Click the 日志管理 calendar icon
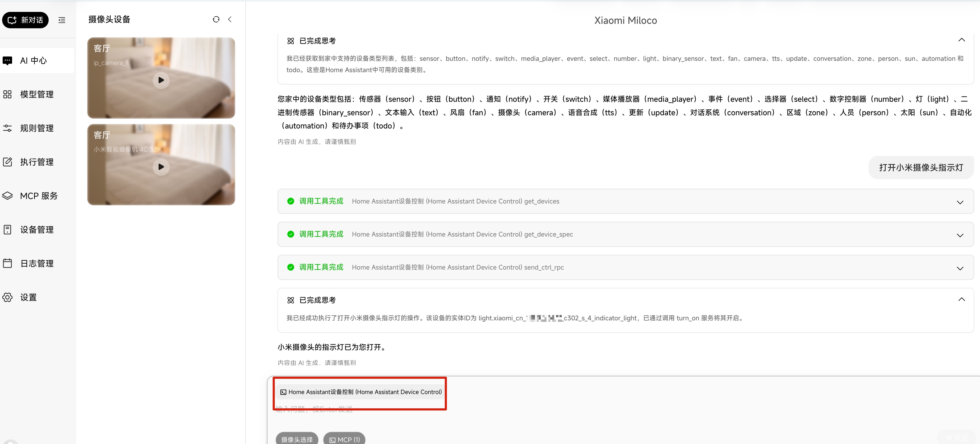This screenshot has height=444, width=980. tap(8, 263)
